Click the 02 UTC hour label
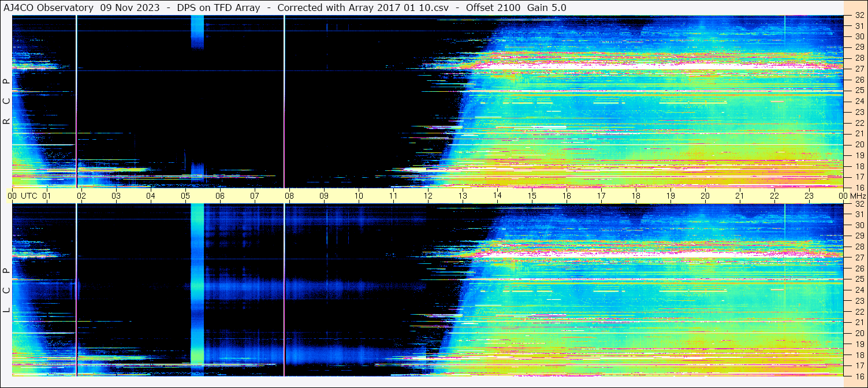This screenshot has width=868, height=388. coord(81,196)
